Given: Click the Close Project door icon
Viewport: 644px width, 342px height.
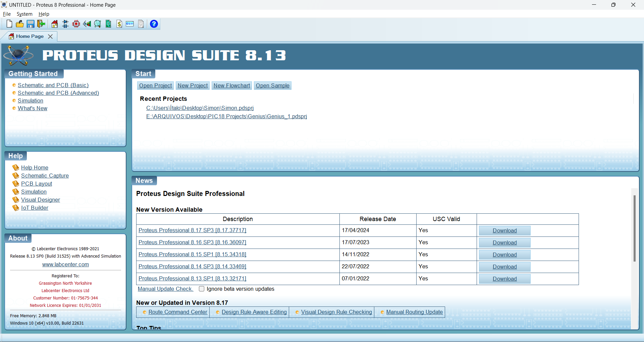Looking at the screenshot, I should [x=41, y=24].
